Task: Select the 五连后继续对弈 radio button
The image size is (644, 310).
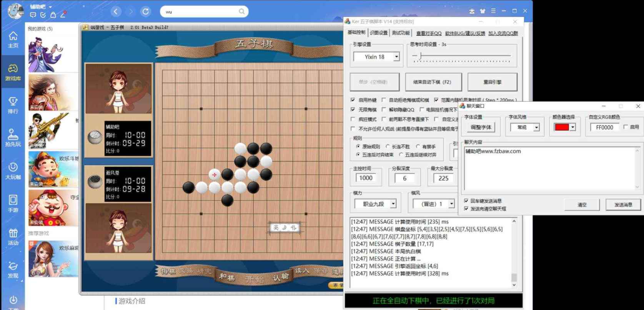Action: [x=401, y=155]
